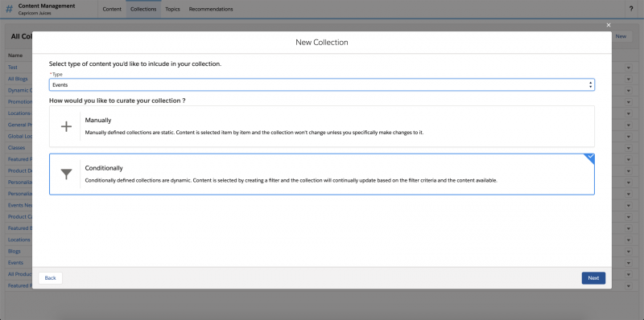Click the New button behind the dialog
644x320 pixels.
tap(621, 36)
